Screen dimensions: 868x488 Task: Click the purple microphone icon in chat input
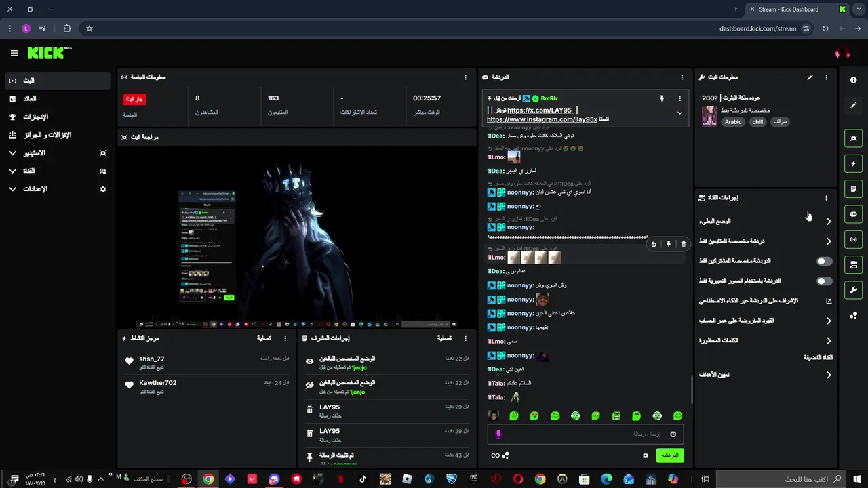498,434
